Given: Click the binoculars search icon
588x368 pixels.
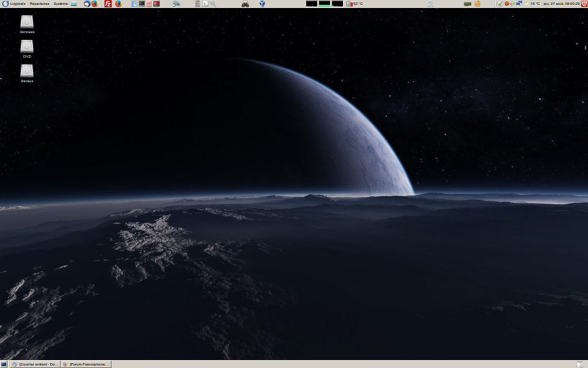Looking at the screenshot, I should (245, 4).
